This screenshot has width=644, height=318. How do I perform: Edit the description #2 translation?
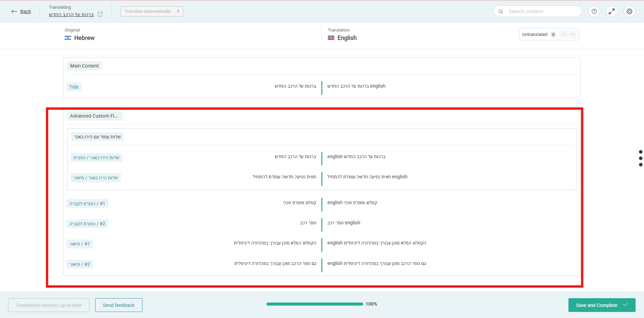click(x=377, y=264)
